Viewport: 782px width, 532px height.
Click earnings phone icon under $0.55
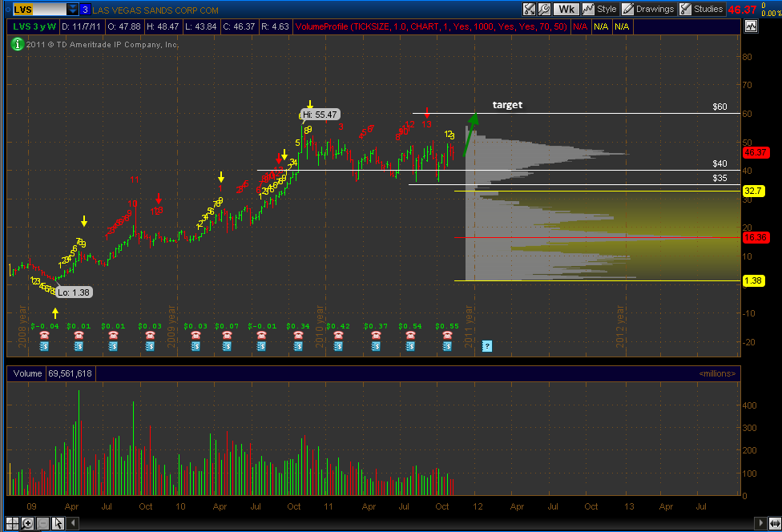click(447, 335)
